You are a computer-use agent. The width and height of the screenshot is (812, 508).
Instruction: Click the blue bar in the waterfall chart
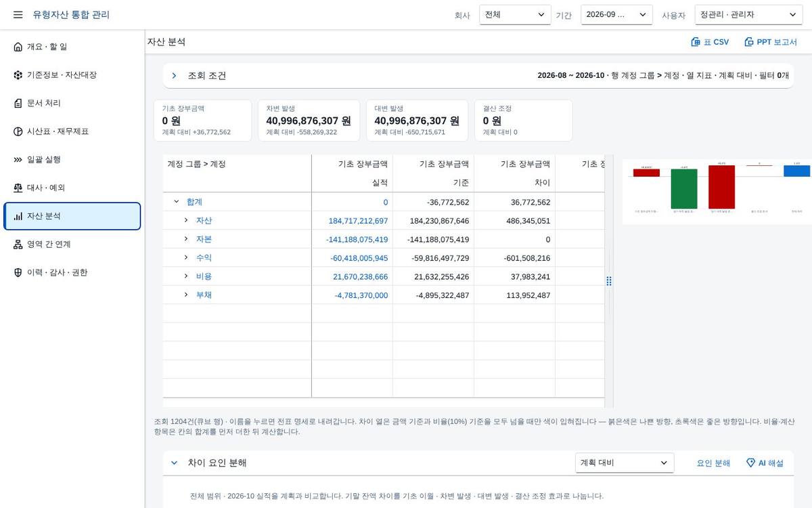tap(797, 171)
